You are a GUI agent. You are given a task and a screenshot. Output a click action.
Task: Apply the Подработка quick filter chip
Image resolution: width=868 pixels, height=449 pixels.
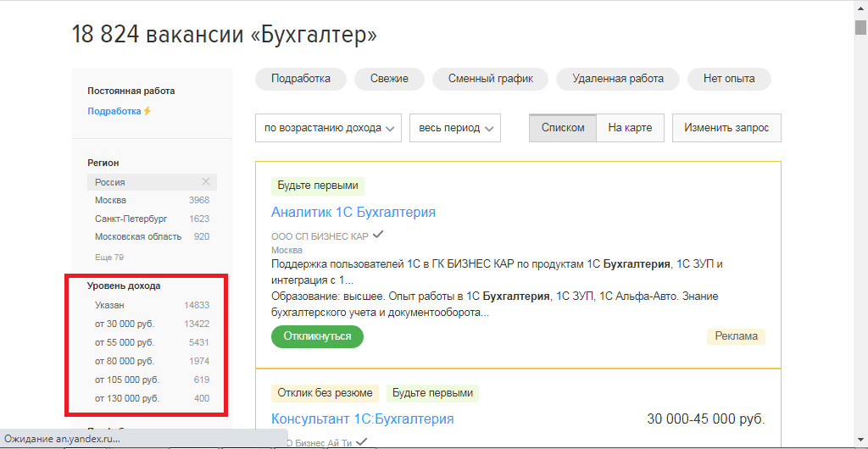pyautogui.click(x=300, y=79)
